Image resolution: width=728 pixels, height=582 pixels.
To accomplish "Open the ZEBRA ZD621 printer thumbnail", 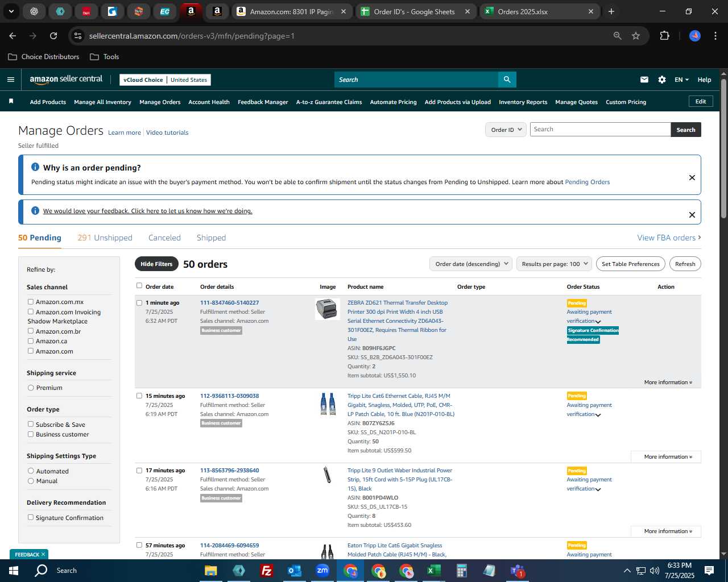I will [328, 309].
